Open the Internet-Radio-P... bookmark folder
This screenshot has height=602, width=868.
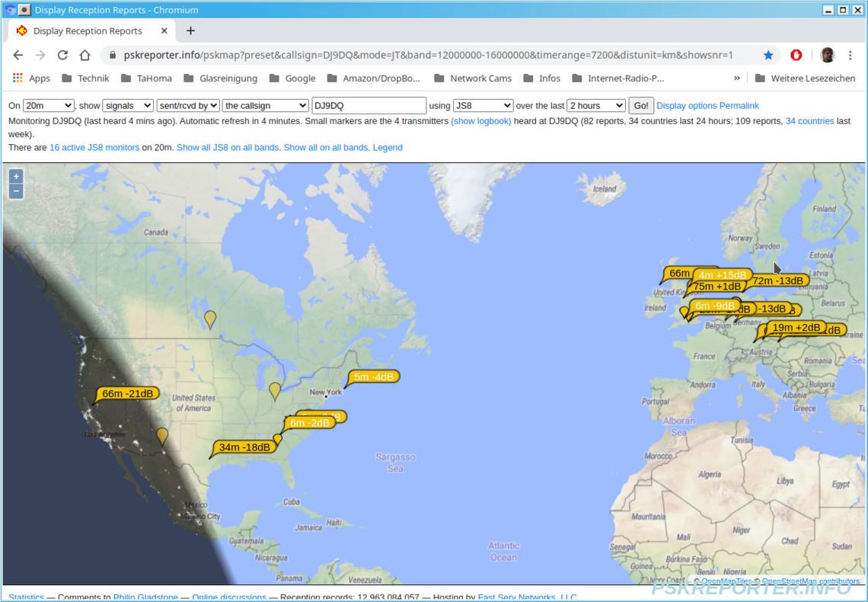pos(617,78)
